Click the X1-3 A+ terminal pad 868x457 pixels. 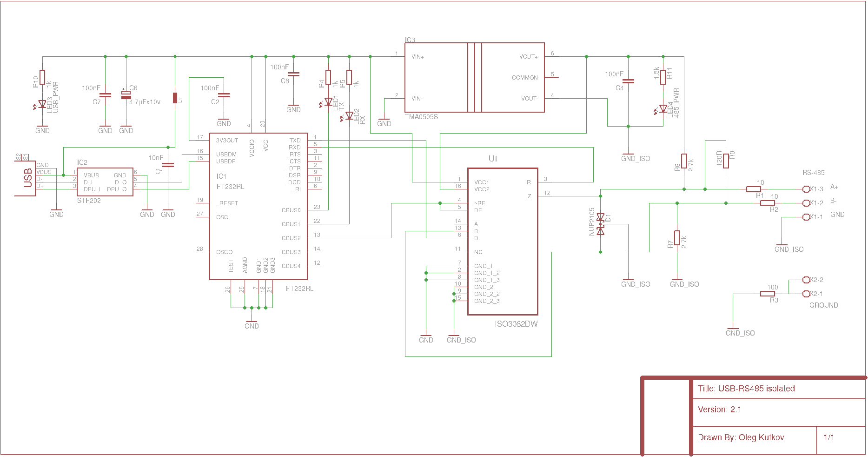coord(806,189)
